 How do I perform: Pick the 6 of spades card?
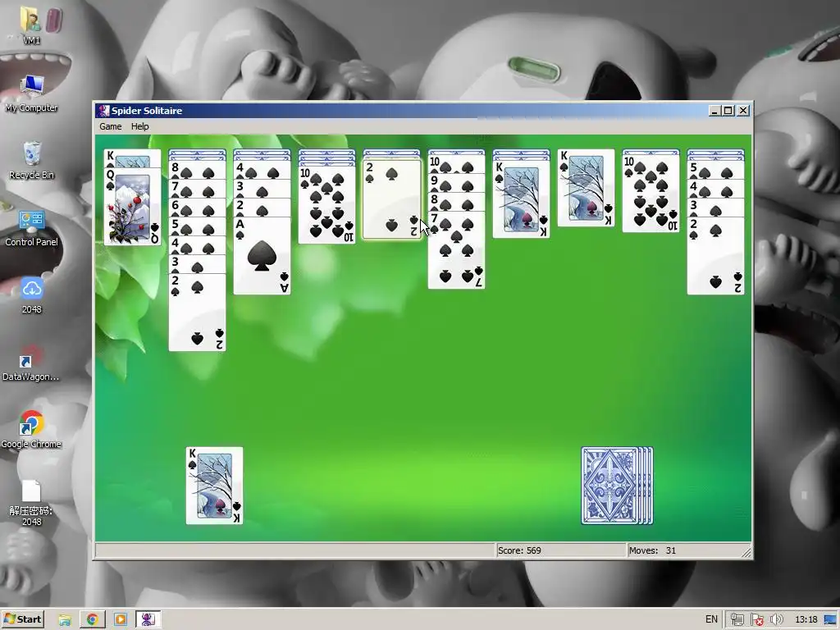[197, 207]
